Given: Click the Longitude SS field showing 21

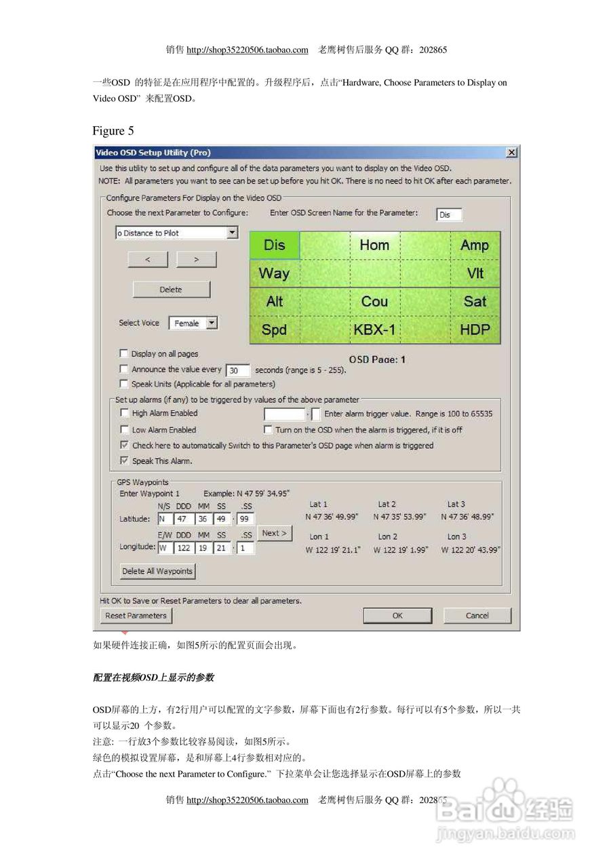Looking at the screenshot, I should coord(222,547).
